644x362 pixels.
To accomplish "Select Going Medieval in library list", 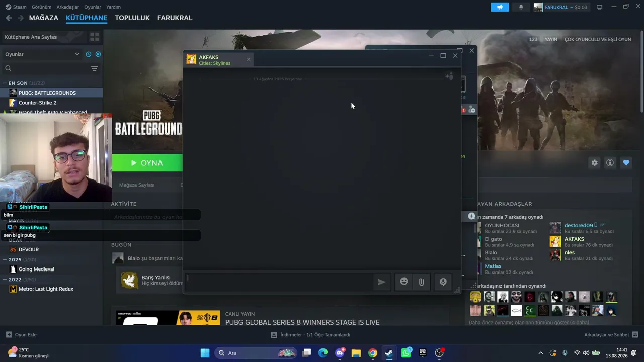I will tap(51, 269).
